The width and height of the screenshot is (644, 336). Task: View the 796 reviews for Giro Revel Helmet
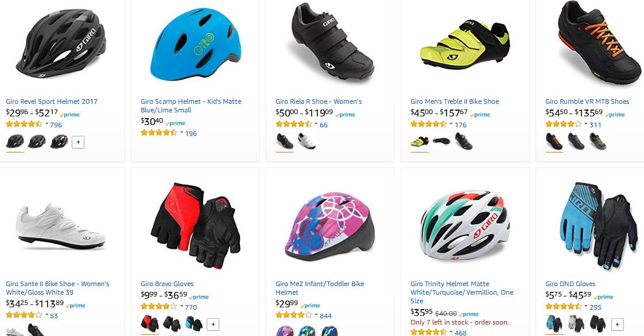coord(56,125)
